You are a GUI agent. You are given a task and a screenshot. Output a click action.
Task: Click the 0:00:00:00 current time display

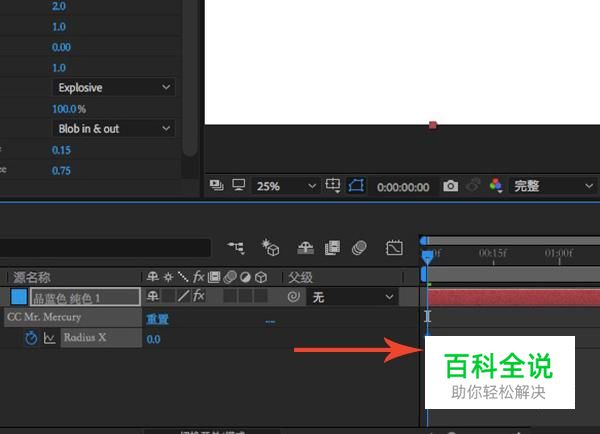point(403,187)
